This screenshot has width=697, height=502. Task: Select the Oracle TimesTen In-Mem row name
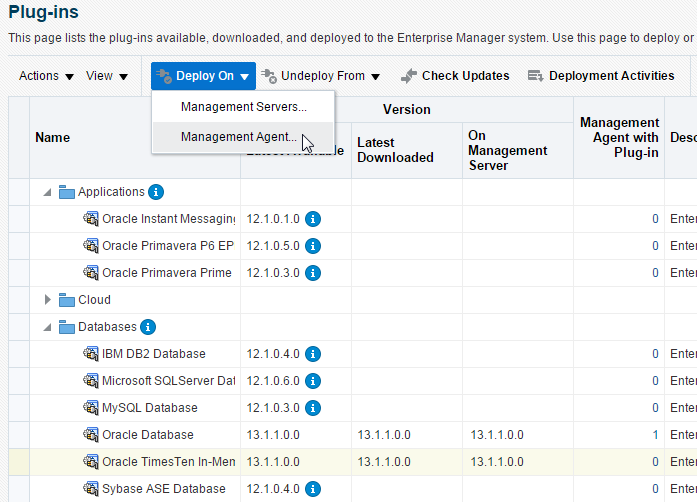pos(168,462)
